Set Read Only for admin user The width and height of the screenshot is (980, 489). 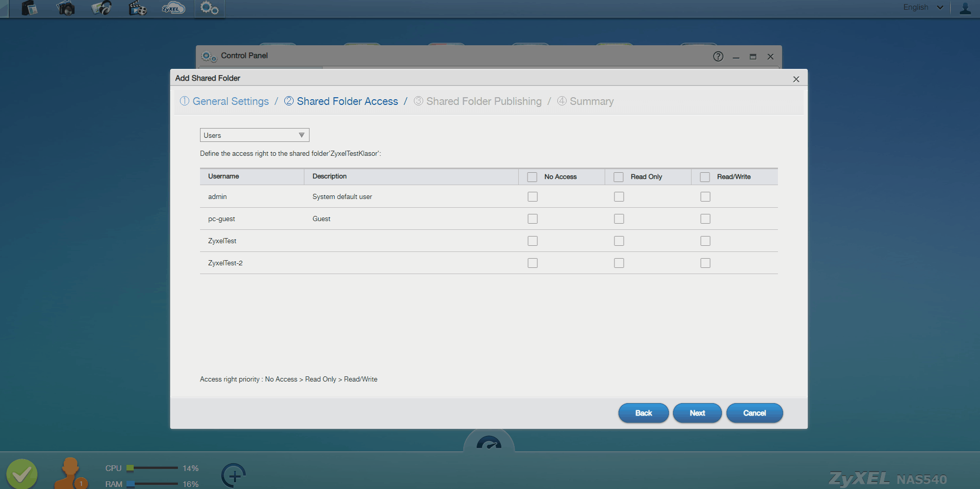pyautogui.click(x=619, y=197)
